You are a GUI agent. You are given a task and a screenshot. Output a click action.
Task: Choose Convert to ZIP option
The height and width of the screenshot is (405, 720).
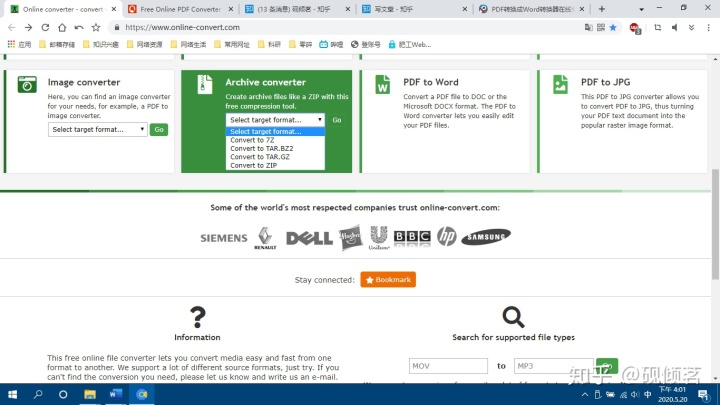275,165
